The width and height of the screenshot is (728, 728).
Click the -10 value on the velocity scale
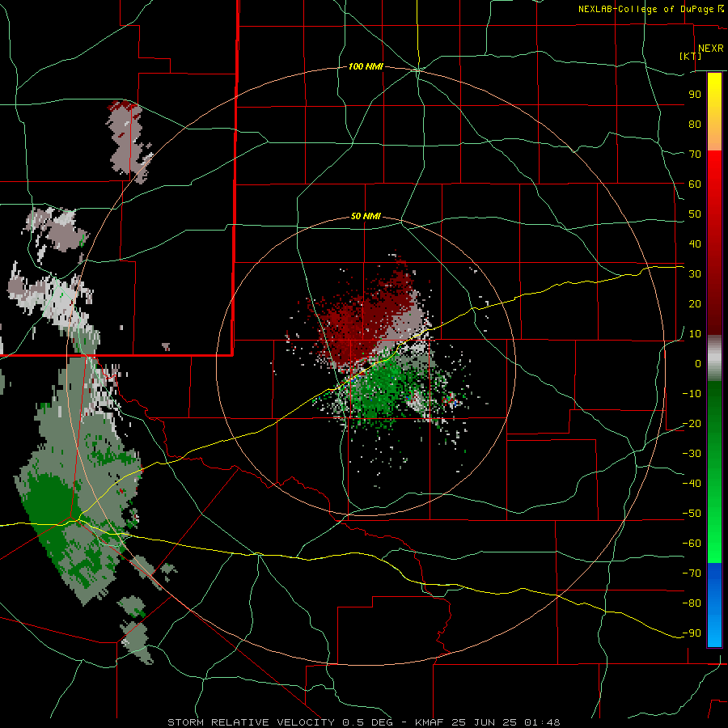[692, 394]
